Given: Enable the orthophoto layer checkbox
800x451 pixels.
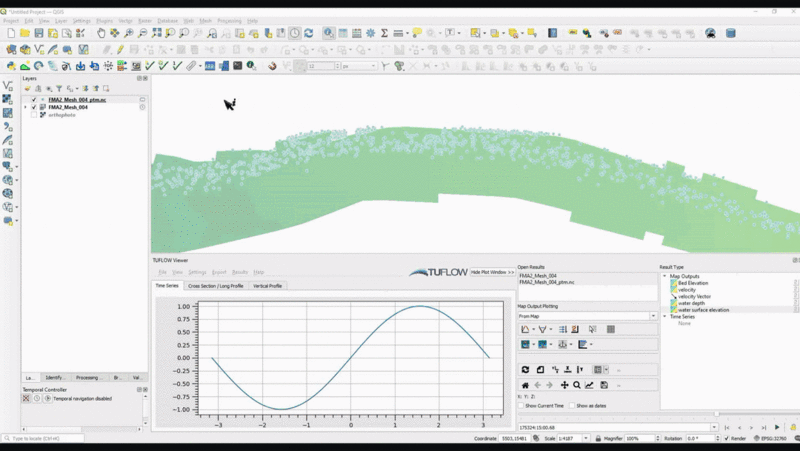Looking at the screenshot, I should click(34, 115).
